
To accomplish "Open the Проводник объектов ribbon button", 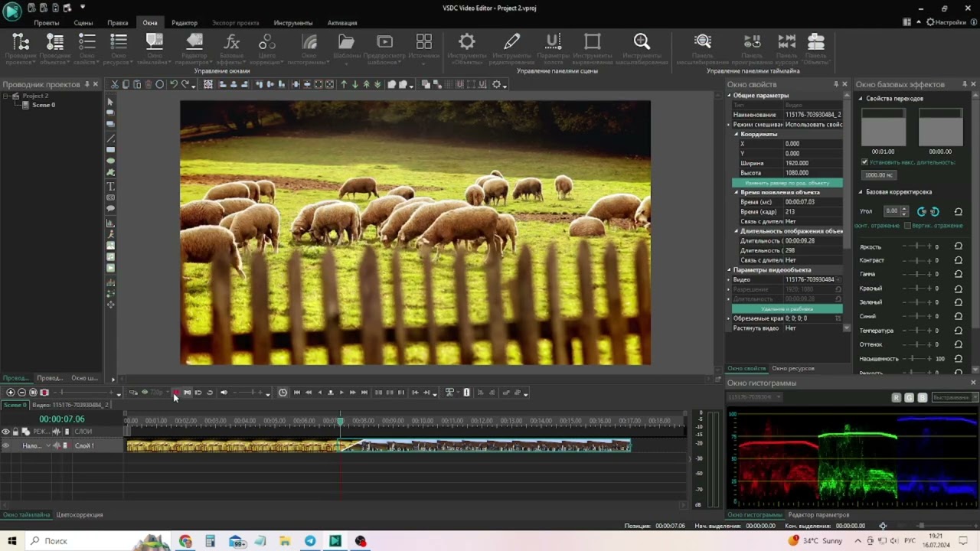I will click(x=54, y=47).
